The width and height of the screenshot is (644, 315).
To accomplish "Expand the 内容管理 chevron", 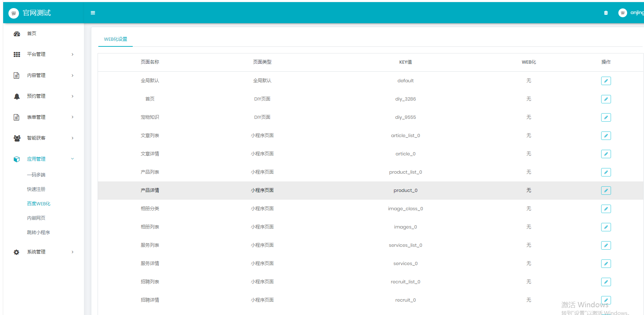I will coord(73,76).
